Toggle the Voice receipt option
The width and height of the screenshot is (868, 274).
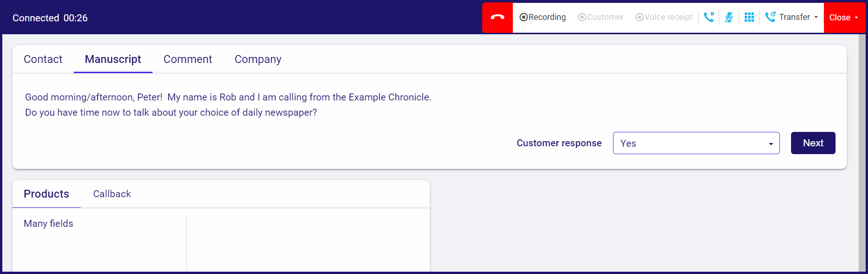tap(664, 17)
